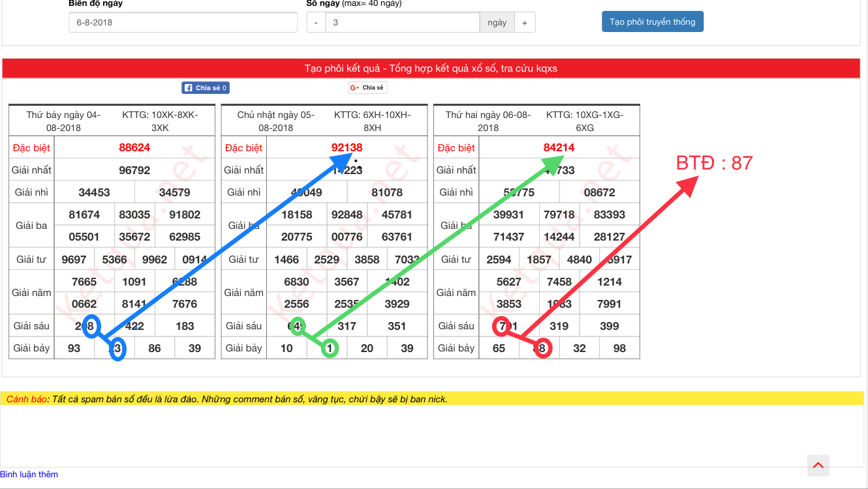Click seventh prize number 65
The height and width of the screenshot is (489, 868).
(x=499, y=348)
